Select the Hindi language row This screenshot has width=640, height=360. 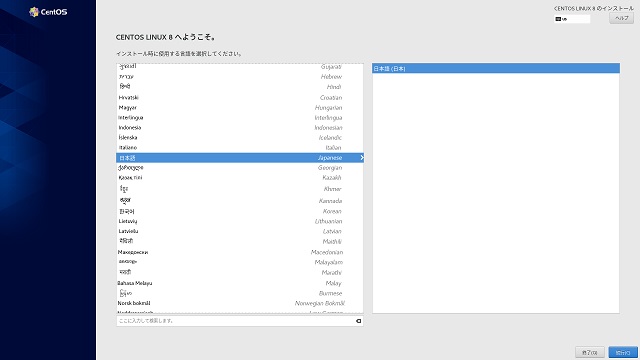pyautogui.click(x=240, y=87)
